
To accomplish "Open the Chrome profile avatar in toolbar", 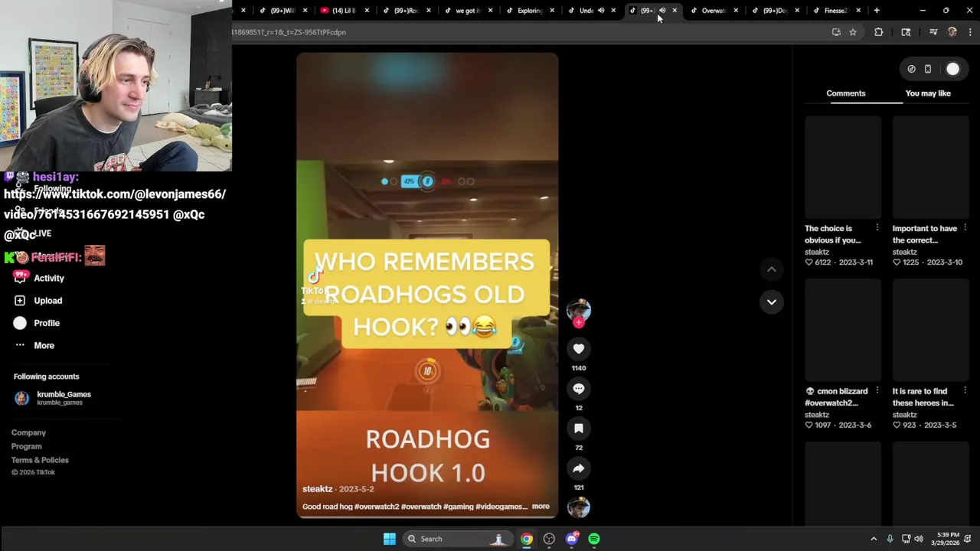I will pos(952,32).
